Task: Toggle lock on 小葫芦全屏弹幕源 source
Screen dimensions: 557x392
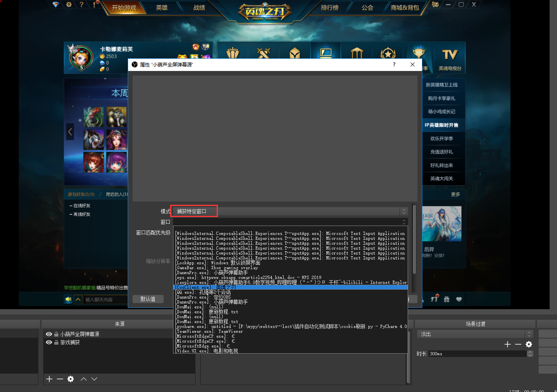Action: [56, 334]
